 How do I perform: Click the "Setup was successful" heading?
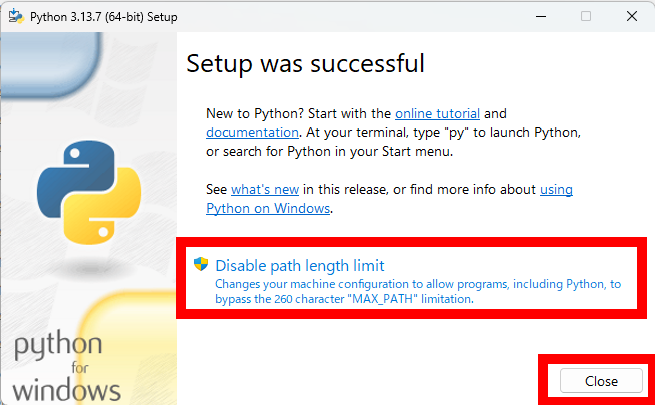coord(305,63)
